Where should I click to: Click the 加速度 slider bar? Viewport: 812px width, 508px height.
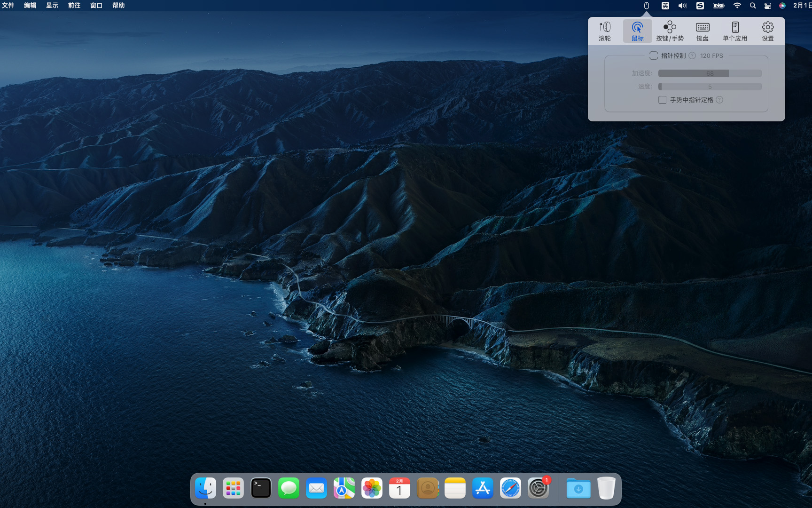point(710,73)
